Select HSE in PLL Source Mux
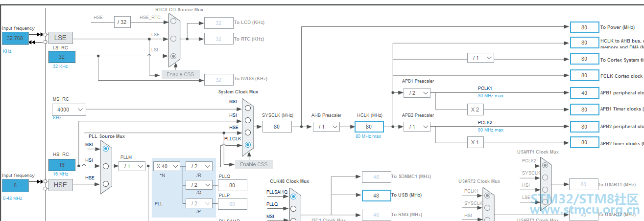 tap(106, 184)
